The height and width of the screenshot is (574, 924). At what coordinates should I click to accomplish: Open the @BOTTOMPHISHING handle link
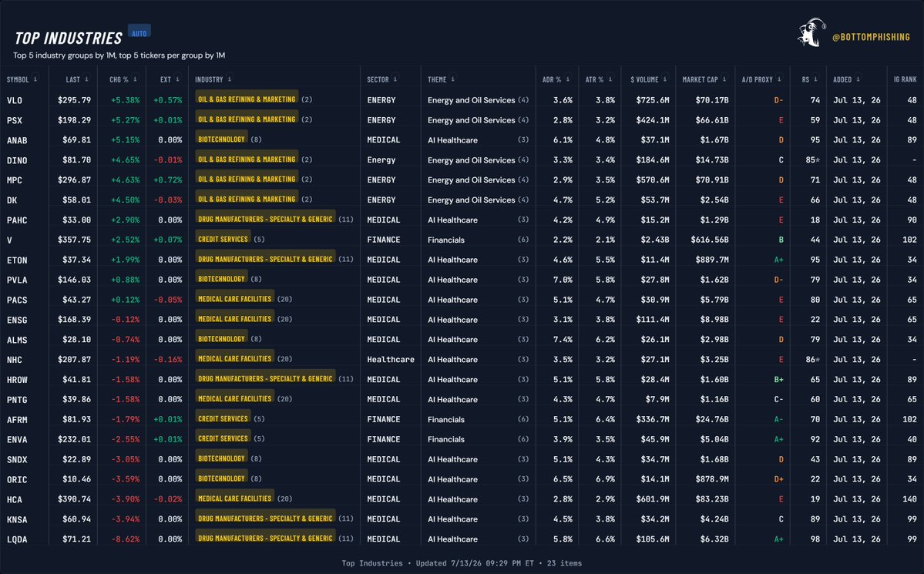871,37
